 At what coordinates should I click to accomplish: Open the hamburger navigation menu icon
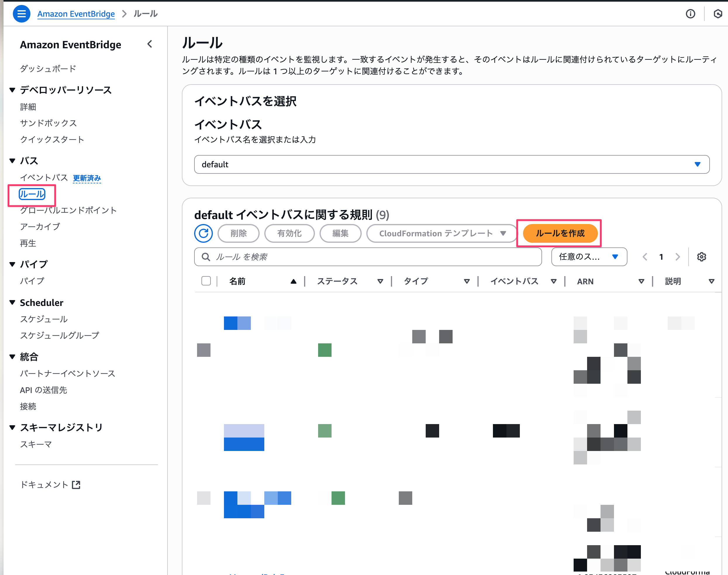point(21,14)
